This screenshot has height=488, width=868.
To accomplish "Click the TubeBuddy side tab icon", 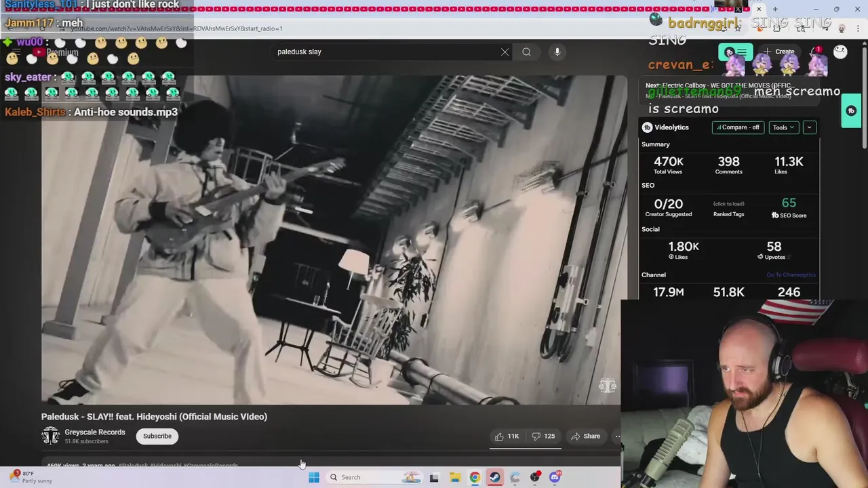I will [x=852, y=110].
